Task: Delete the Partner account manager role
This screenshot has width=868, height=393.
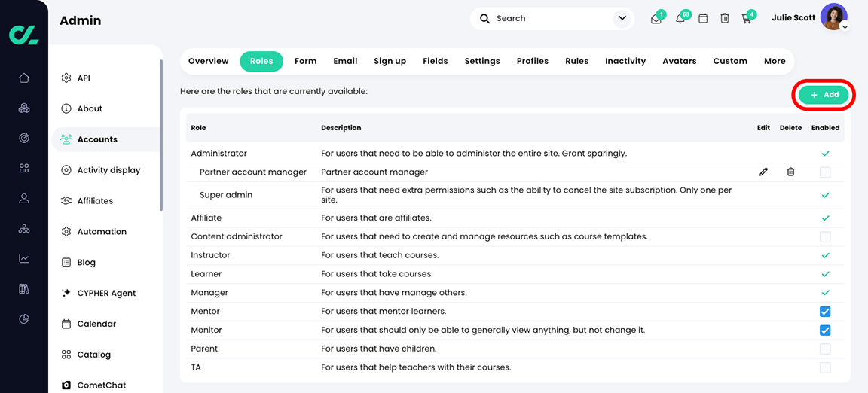Action: 790,172
